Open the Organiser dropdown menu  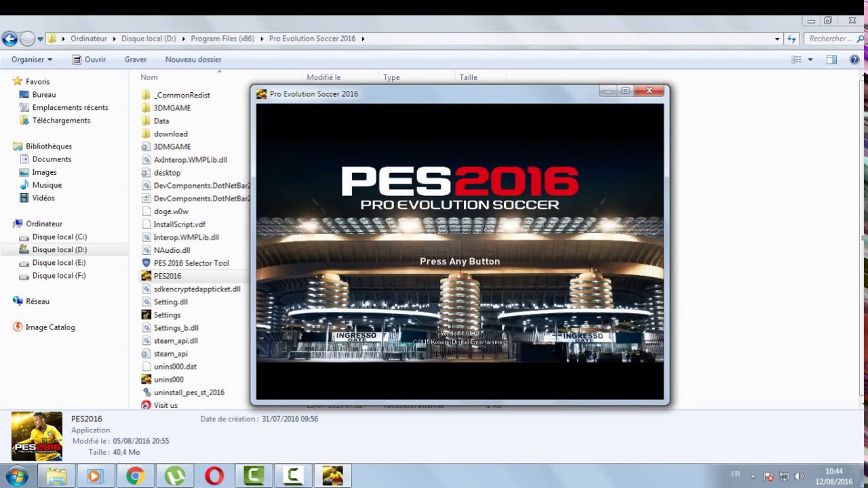pos(31,60)
